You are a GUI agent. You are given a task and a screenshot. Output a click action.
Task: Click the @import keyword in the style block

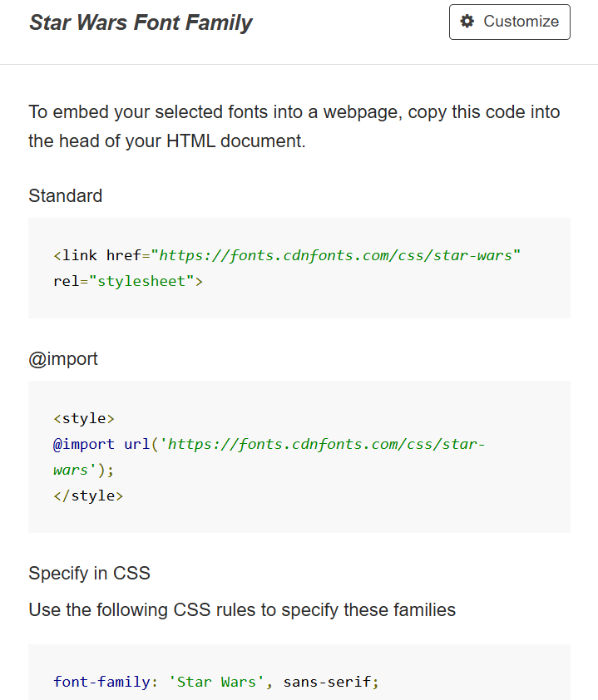pos(84,444)
